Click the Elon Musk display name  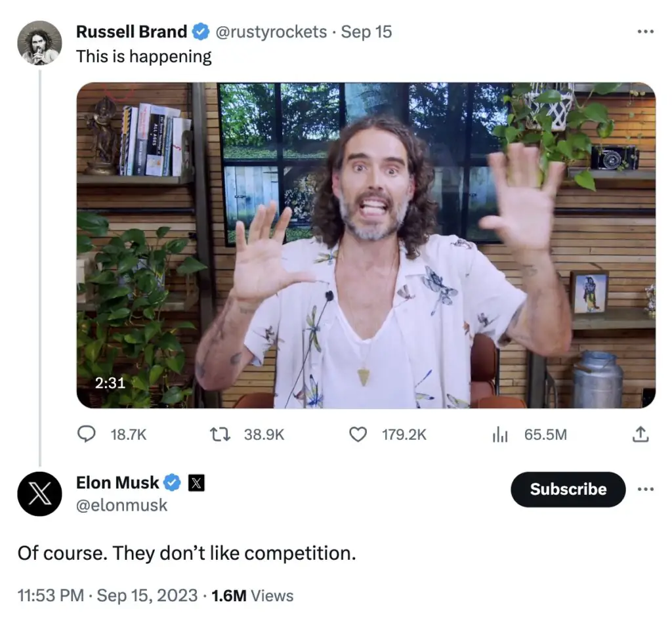[x=117, y=483]
